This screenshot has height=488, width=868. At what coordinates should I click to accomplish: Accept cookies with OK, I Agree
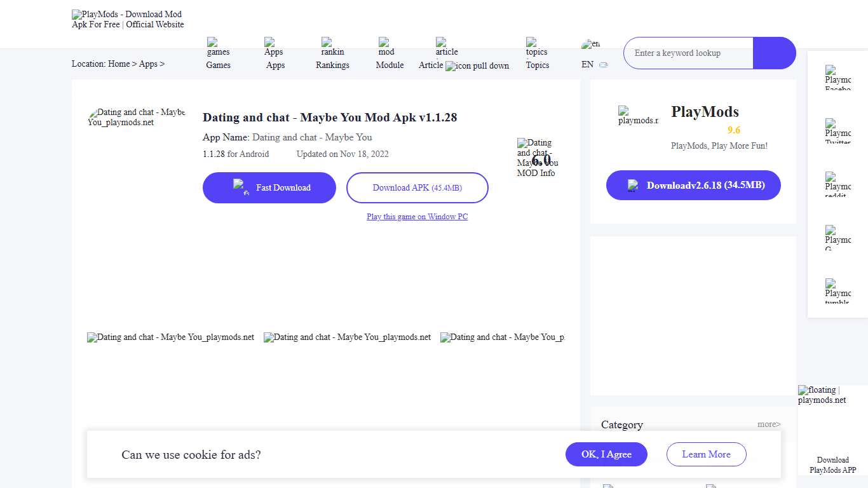[x=606, y=454]
